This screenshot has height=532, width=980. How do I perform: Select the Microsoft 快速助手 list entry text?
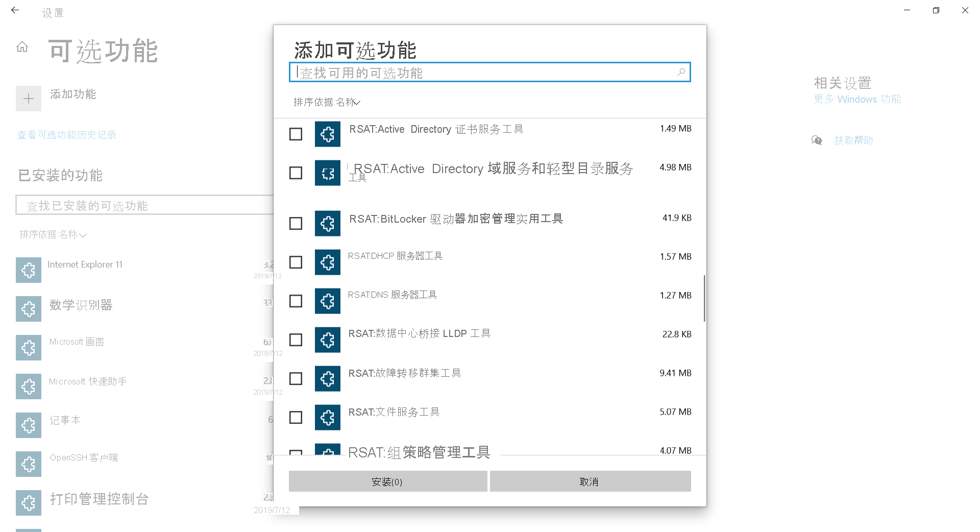click(88, 381)
